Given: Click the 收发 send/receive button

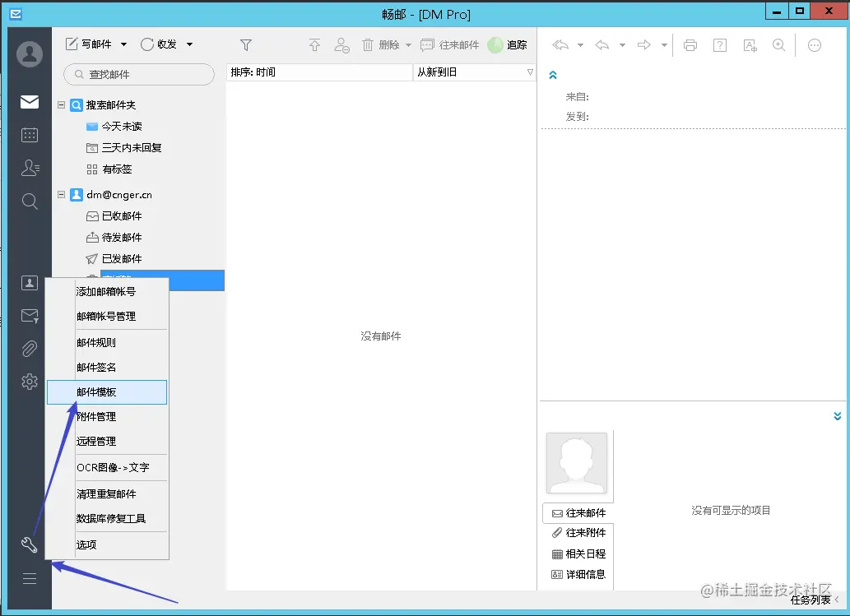Looking at the screenshot, I should click(159, 44).
